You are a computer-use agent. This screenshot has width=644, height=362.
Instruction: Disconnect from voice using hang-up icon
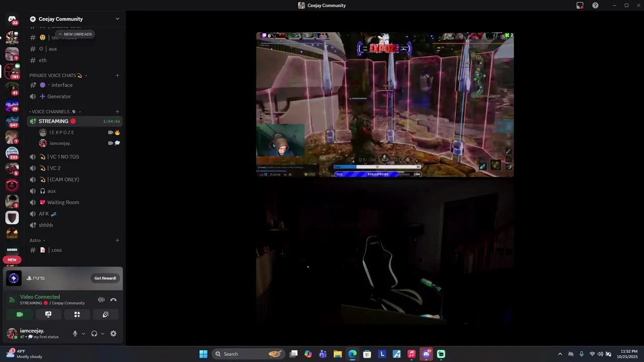pyautogui.click(x=113, y=300)
